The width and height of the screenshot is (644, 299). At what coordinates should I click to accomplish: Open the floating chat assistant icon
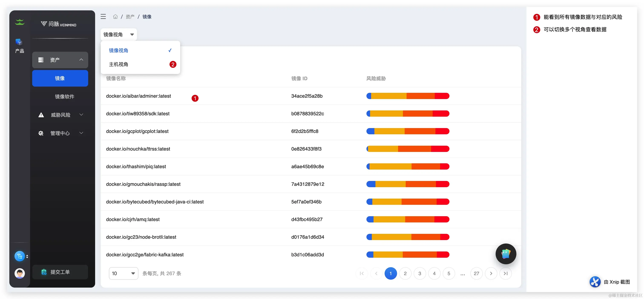506,254
